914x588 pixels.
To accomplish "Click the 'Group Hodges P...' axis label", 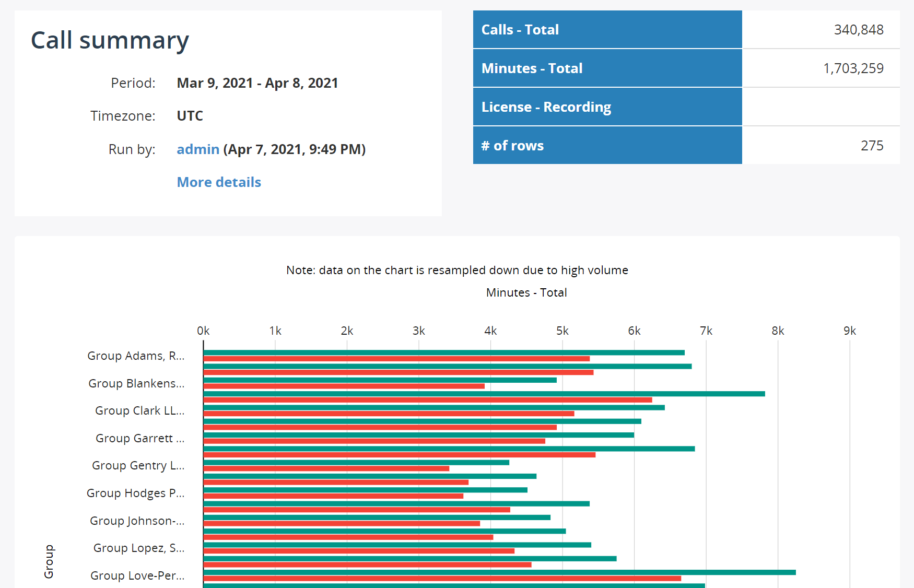I will point(135,493).
